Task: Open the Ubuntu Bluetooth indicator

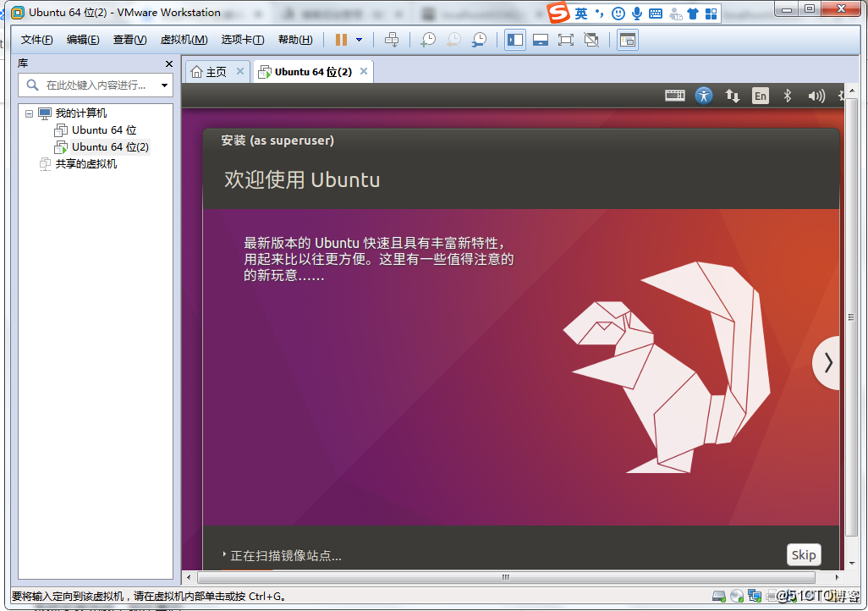Action: point(787,96)
